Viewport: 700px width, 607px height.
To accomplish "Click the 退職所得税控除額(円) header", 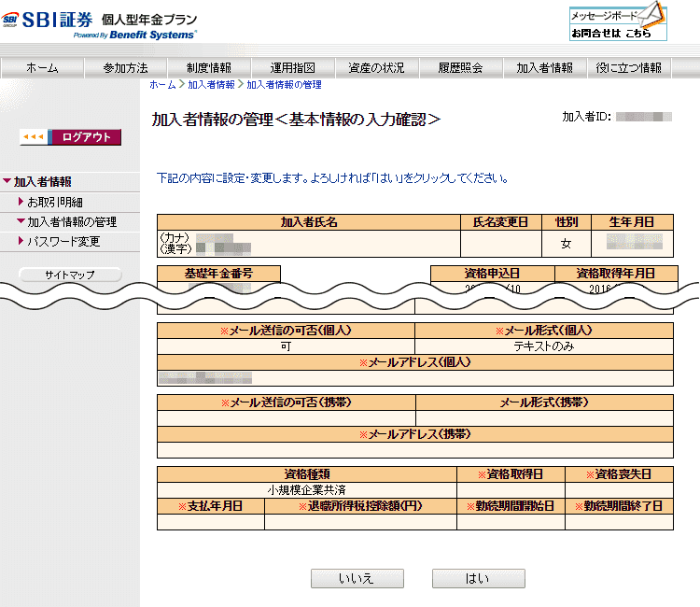I will (x=360, y=506).
